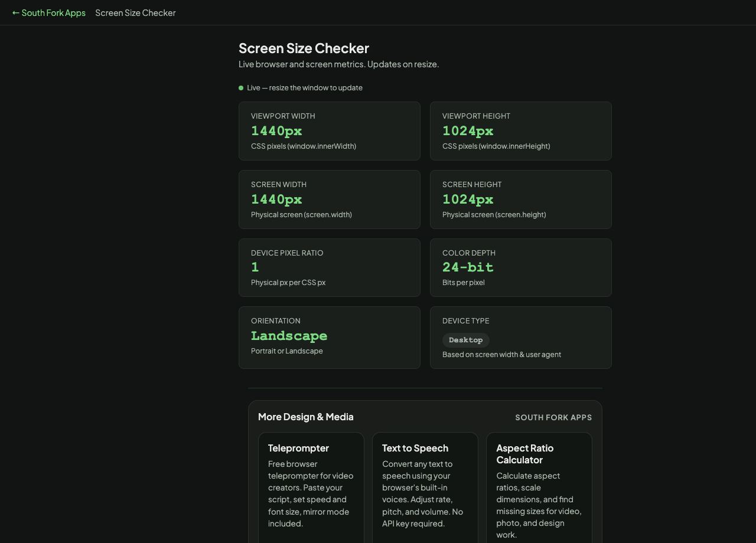Viewport: 756px width, 543px height.
Task: Open the Aspect Ratio Calculator card
Action: click(x=539, y=488)
